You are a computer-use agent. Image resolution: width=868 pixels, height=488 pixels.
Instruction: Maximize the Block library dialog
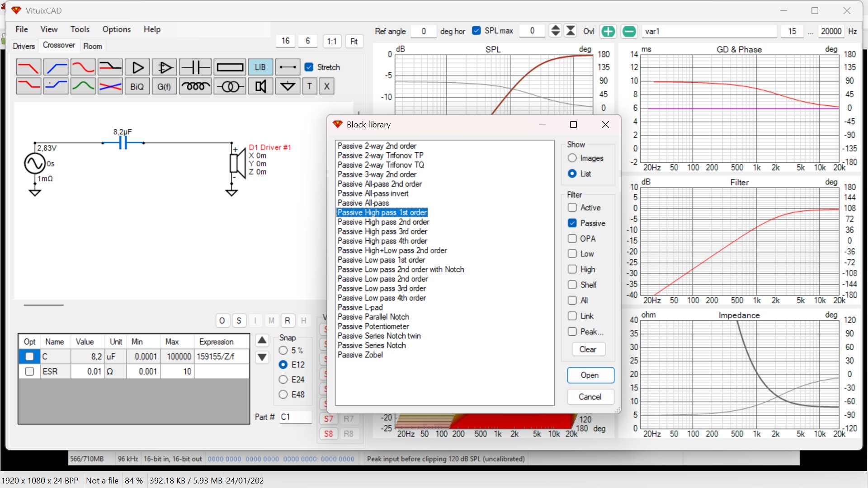[573, 125]
